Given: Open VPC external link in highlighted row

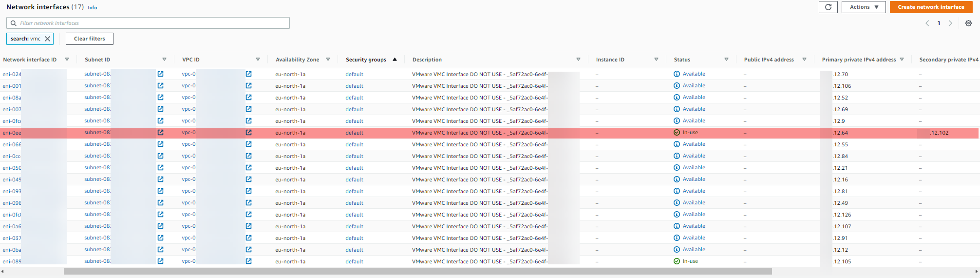Looking at the screenshot, I should (x=248, y=133).
